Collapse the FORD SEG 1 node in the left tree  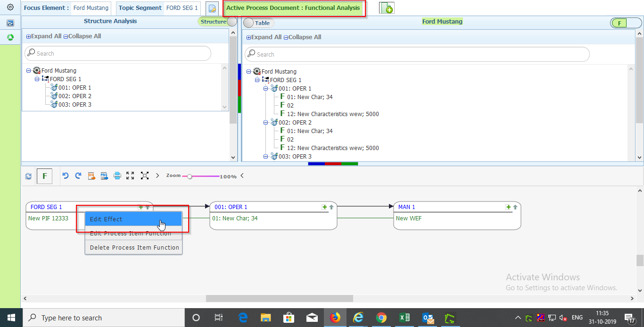37,79
